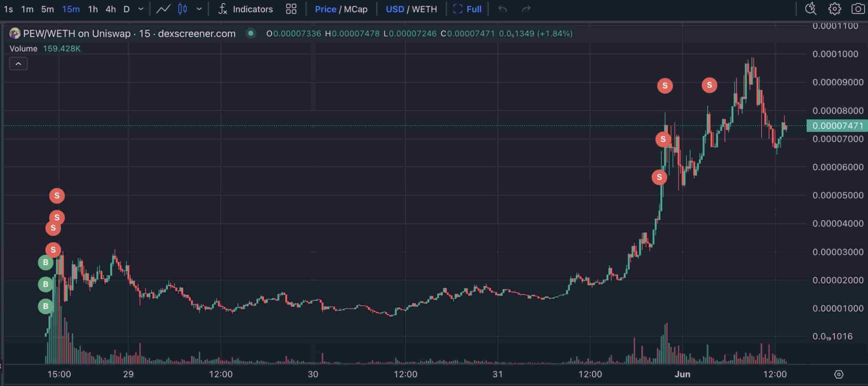Open the quick search lightning icon
Viewport: 868px width, 386px height.
click(x=810, y=9)
